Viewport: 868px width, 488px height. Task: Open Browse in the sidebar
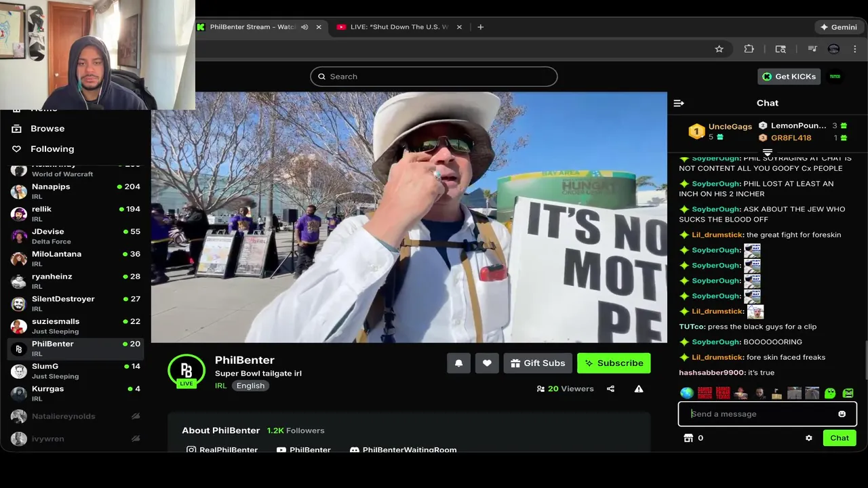point(47,129)
